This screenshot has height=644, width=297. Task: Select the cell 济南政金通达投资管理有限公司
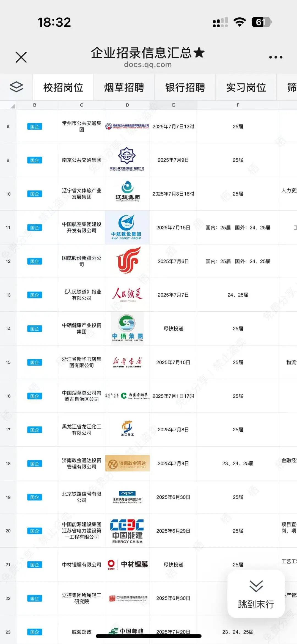[x=81, y=464]
